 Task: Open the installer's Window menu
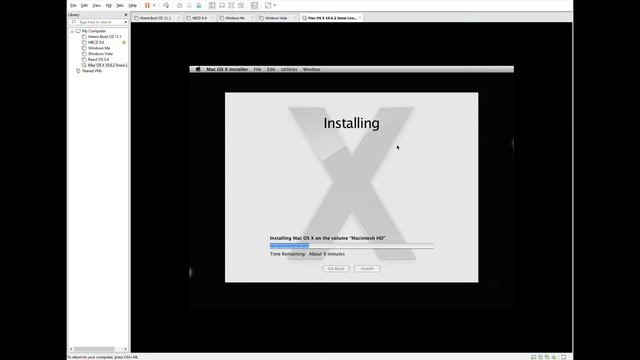tap(311, 69)
